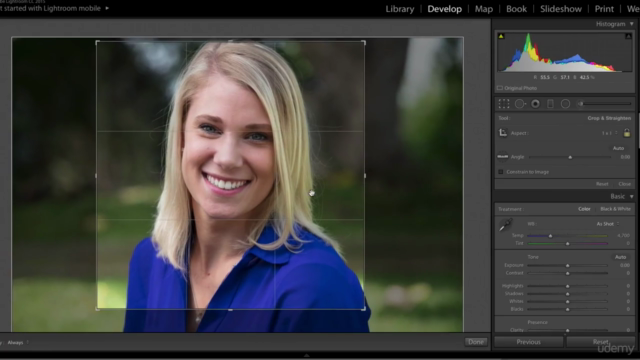This screenshot has width=640, height=360.
Task: Click Reset in Crop & Straighten panel
Action: click(x=602, y=184)
